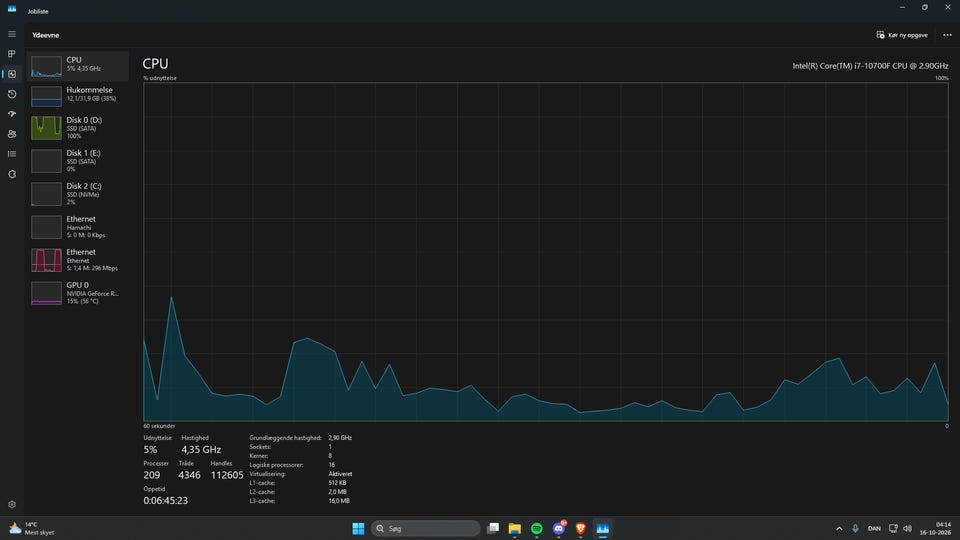Click the Virtualisering Aktiveret value
Image resolution: width=960 pixels, height=540 pixels.
(x=340, y=474)
